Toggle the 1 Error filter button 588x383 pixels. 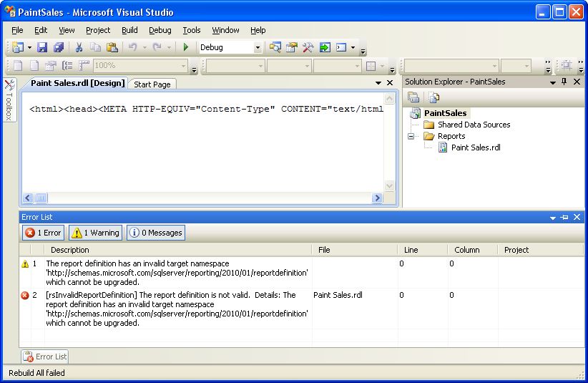pos(43,233)
